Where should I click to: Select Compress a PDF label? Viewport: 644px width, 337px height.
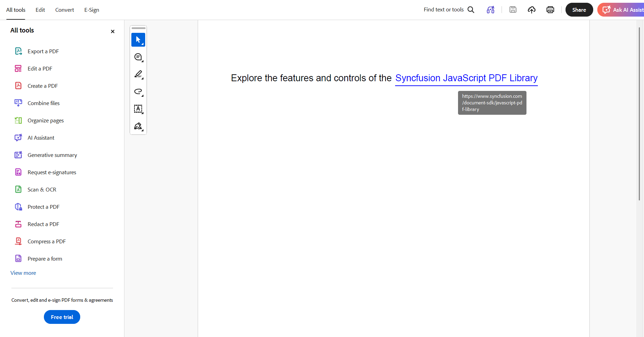[x=47, y=242]
